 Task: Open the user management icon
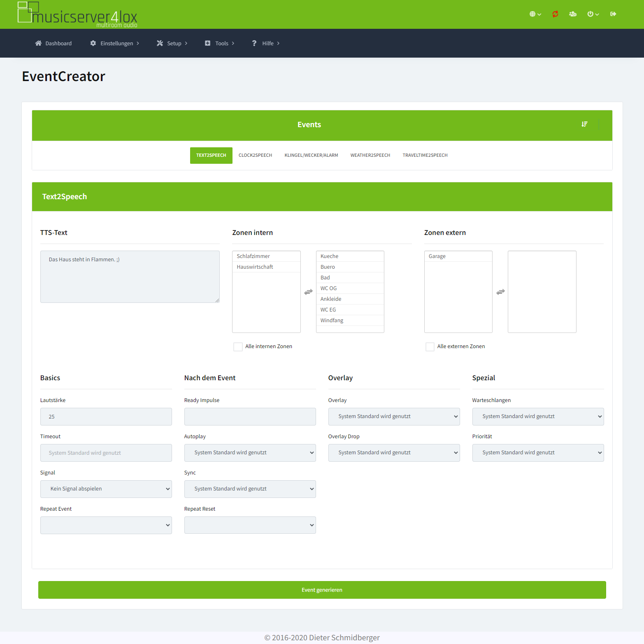tap(573, 14)
